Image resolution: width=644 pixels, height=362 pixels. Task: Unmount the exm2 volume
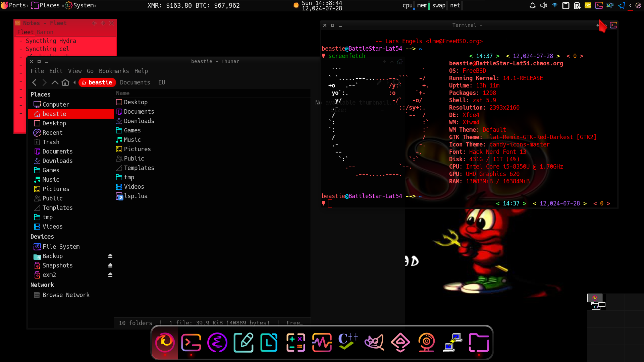click(110, 275)
